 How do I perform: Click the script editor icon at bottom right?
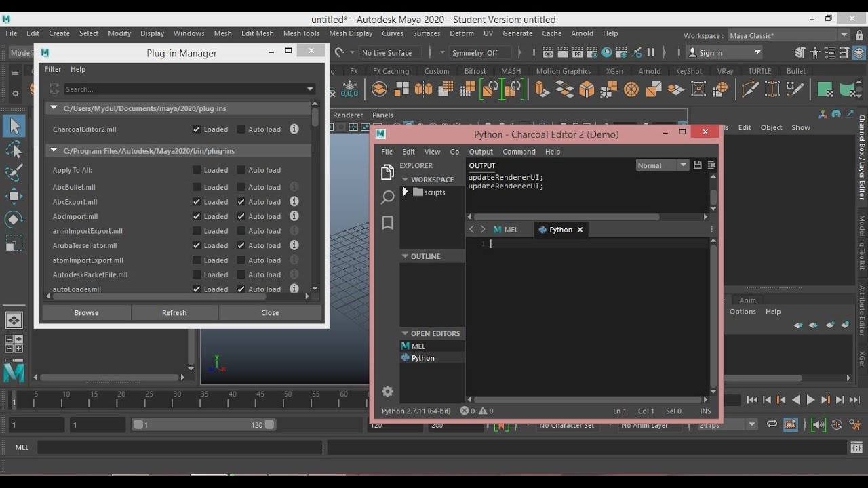click(x=857, y=447)
